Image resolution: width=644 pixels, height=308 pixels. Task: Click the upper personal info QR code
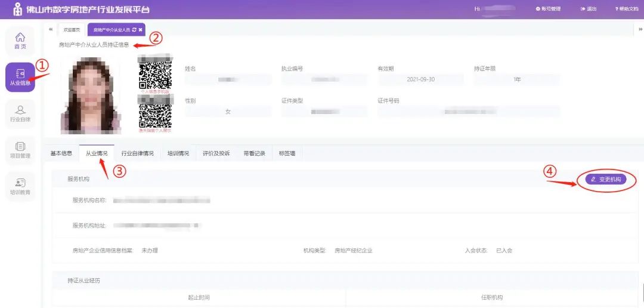coord(155,74)
